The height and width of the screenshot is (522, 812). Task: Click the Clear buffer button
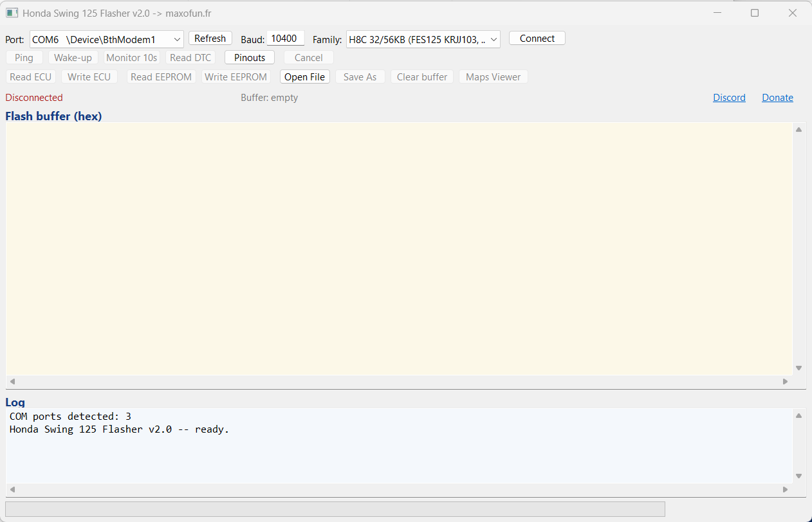coord(422,77)
